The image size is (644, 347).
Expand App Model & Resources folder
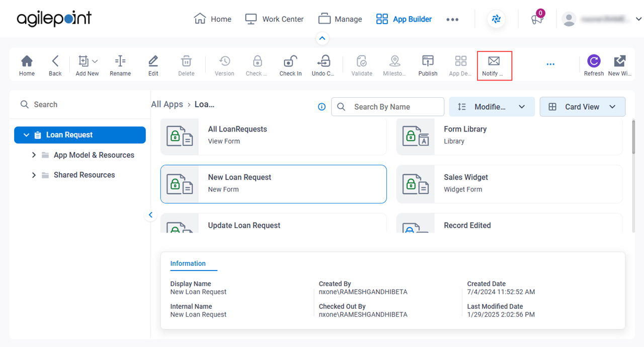coord(34,155)
